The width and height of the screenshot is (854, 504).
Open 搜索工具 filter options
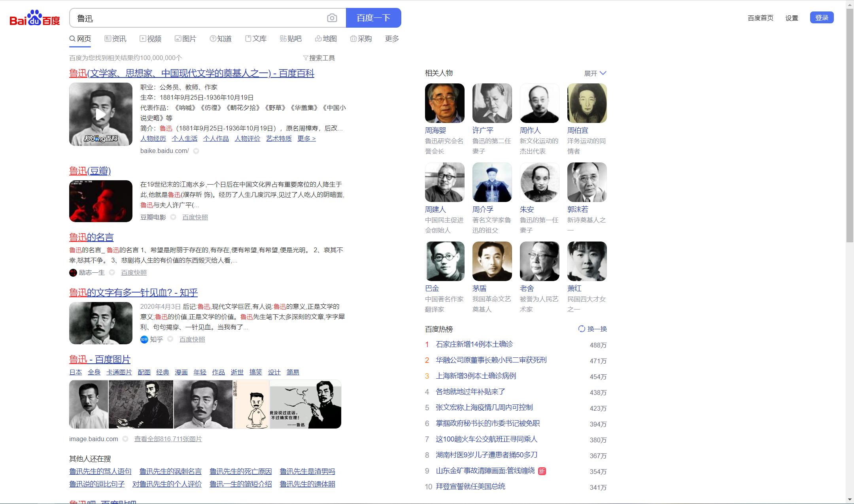click(319, 58)
